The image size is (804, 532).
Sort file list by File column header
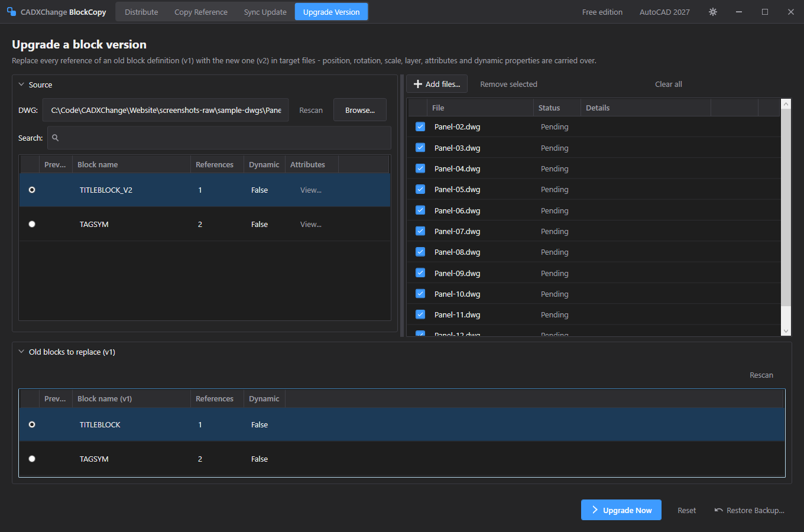click(480, 108)
